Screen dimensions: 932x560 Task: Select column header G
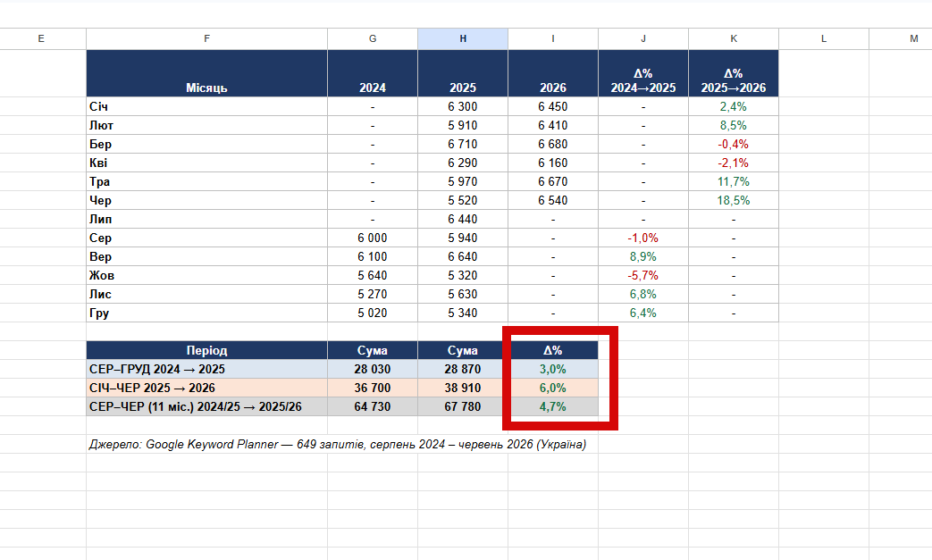373,38
